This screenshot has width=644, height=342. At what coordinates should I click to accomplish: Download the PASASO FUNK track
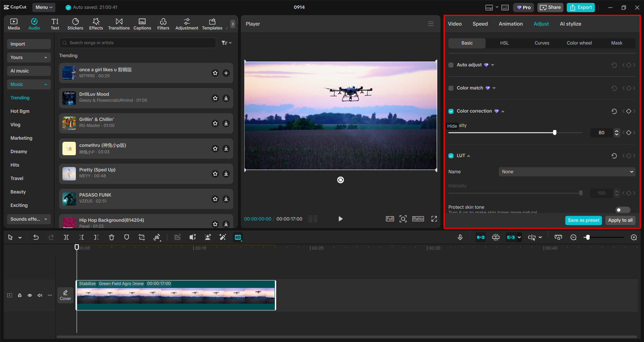[226, 199]
